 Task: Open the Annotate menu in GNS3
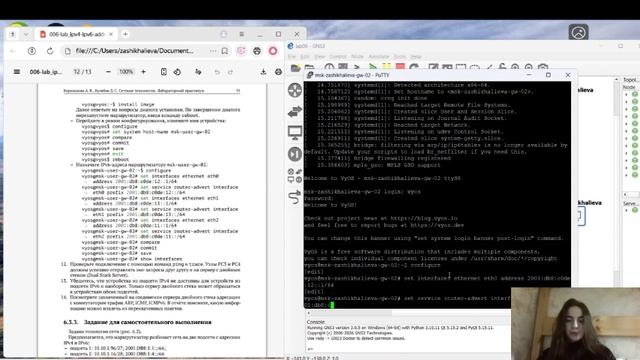point(379,56)
